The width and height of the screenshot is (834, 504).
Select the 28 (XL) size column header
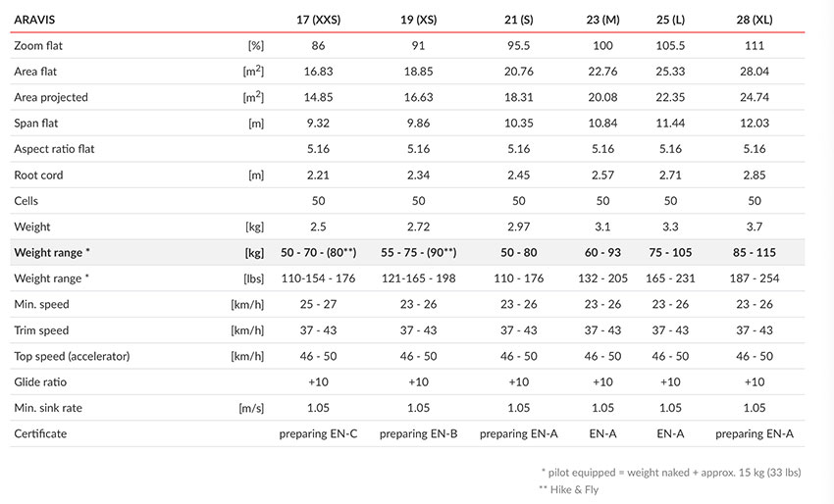coord(755,20)
